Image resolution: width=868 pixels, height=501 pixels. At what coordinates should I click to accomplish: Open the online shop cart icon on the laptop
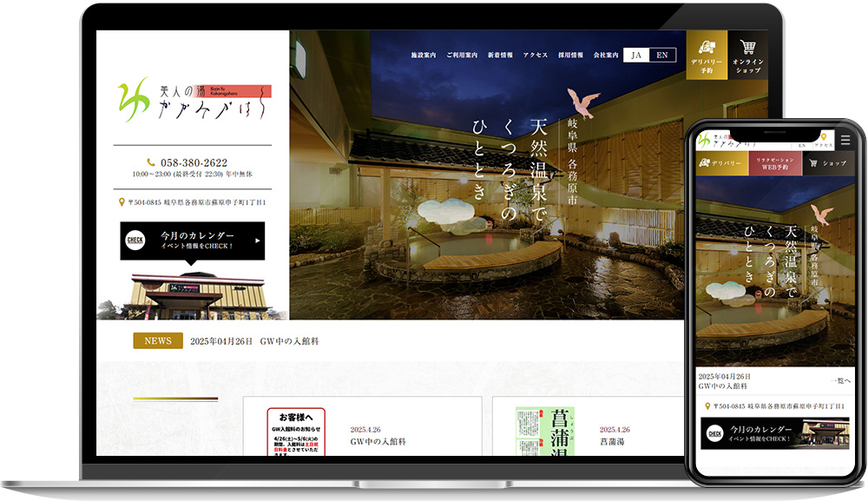click(748, 47)
